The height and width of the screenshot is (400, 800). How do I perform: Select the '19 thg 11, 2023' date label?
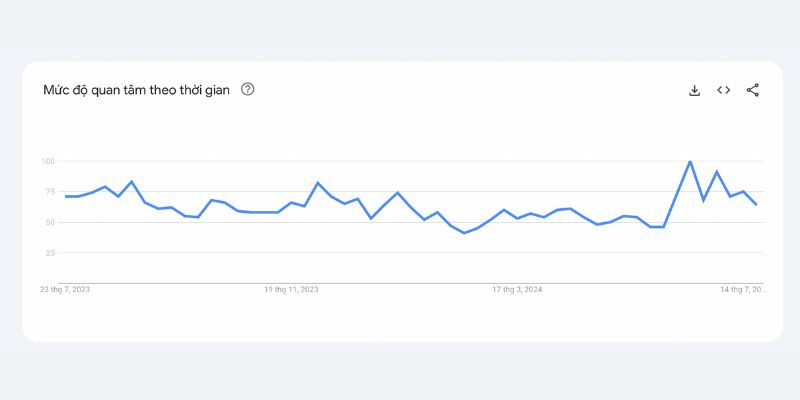[x=291, y=289]
